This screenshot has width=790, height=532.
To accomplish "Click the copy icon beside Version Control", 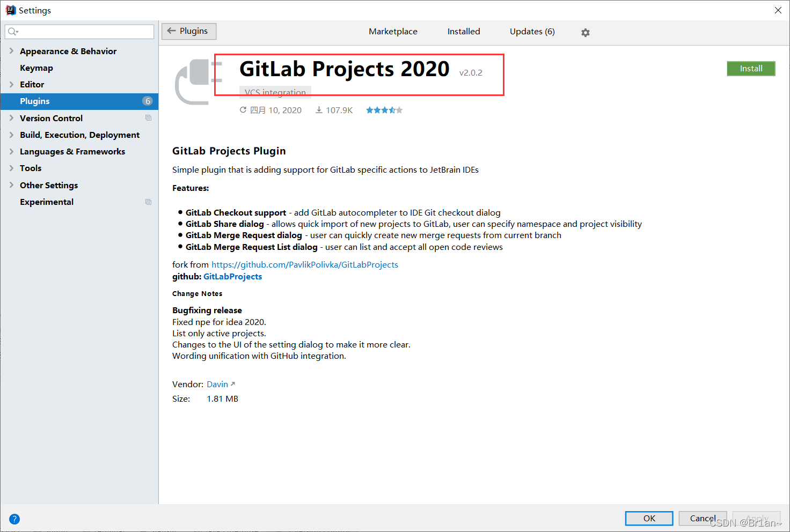I will (149, 118).
